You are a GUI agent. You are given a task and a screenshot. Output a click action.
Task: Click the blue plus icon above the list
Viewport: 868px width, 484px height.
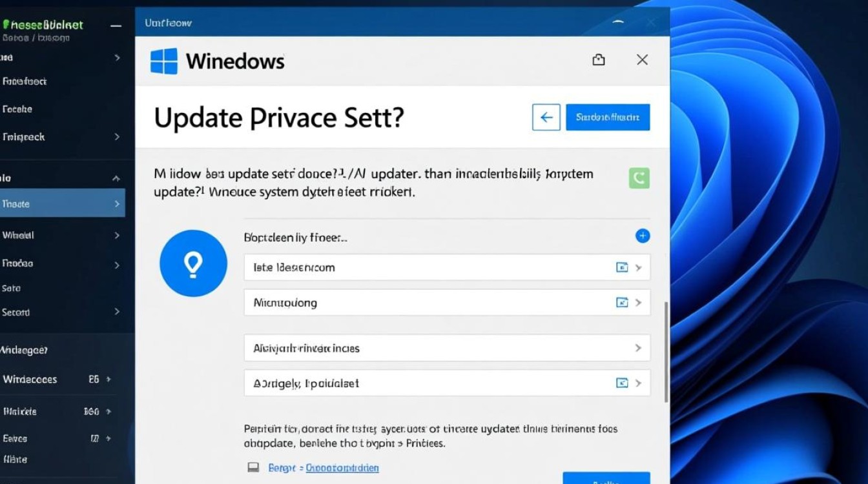coord(643,236)
